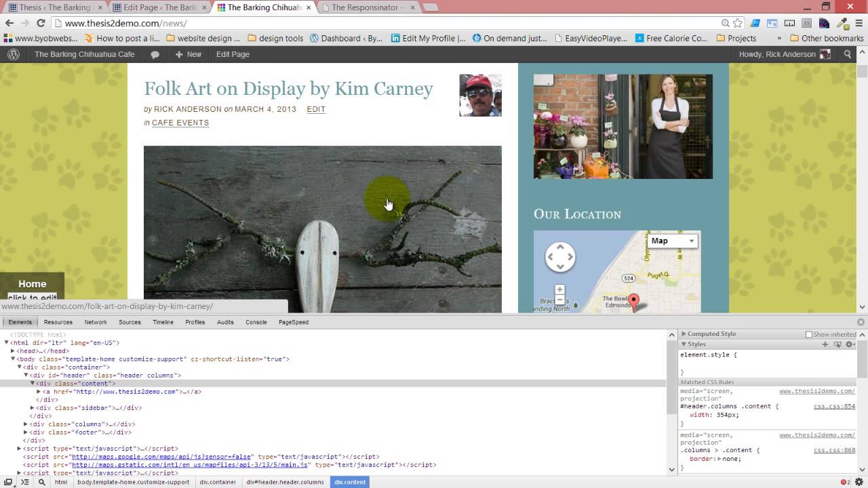Pan the map using the navigation control

560,257
